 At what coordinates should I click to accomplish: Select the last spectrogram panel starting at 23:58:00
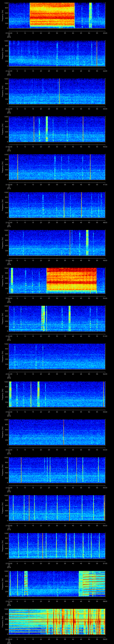click(57, 621)
